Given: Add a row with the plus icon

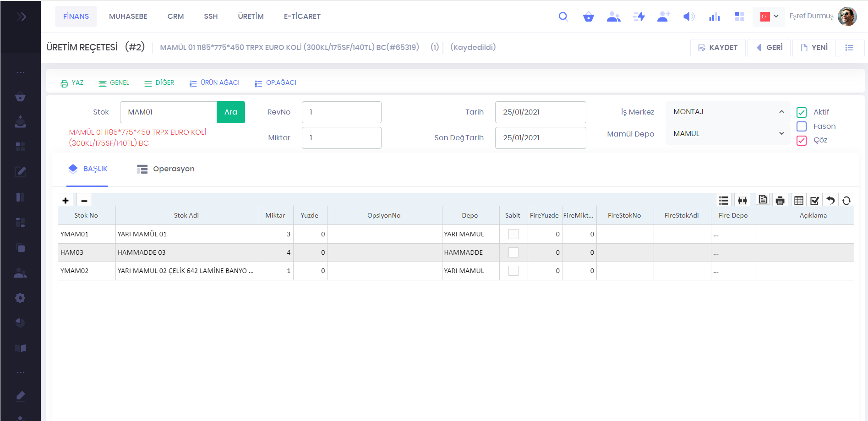Looking at the screenshot, I should tap(66, 200).
